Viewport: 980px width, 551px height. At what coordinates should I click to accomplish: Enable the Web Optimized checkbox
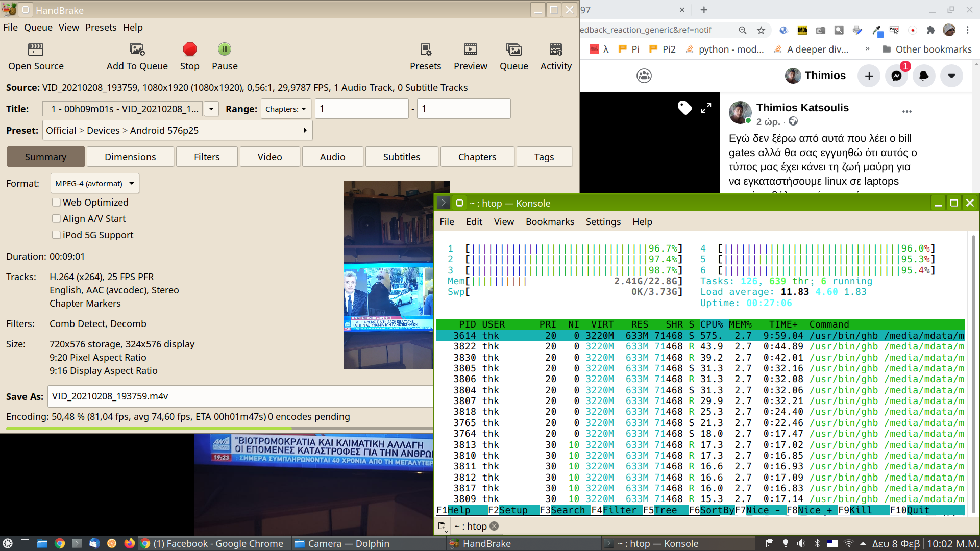pyautogui.click(x=56, y=203)
